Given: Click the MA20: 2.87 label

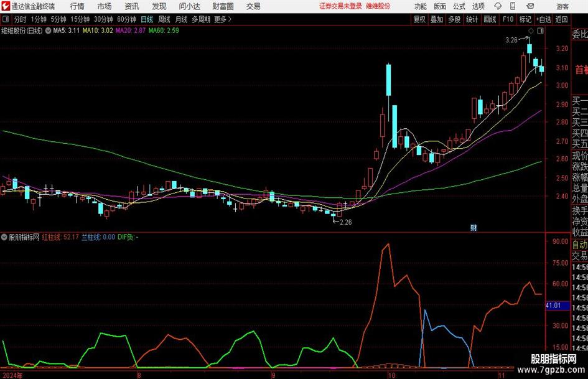Looking at the screenshot, I should [131, 30].
